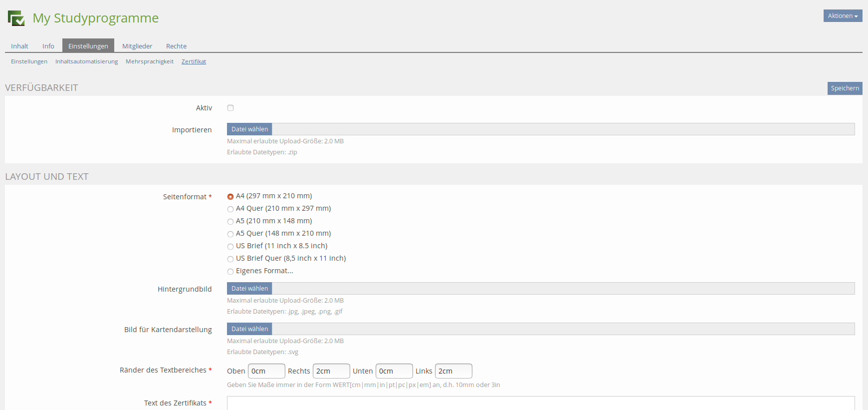Image resolution: width=868 pixels, height=410 pixels.
Task: Go to the Rechte tab
Action: 176,46
